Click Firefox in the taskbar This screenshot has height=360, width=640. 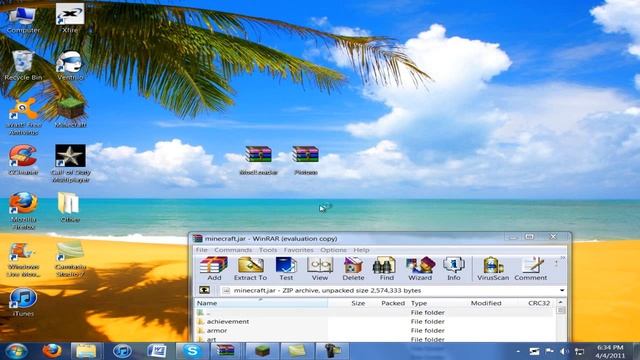click(52, 351)
